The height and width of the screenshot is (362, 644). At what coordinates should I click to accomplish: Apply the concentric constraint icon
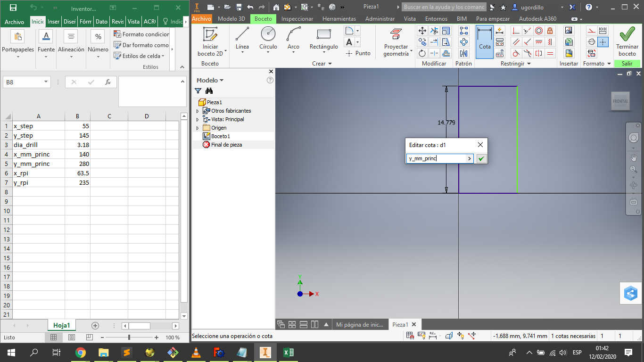tap(538, 31)
